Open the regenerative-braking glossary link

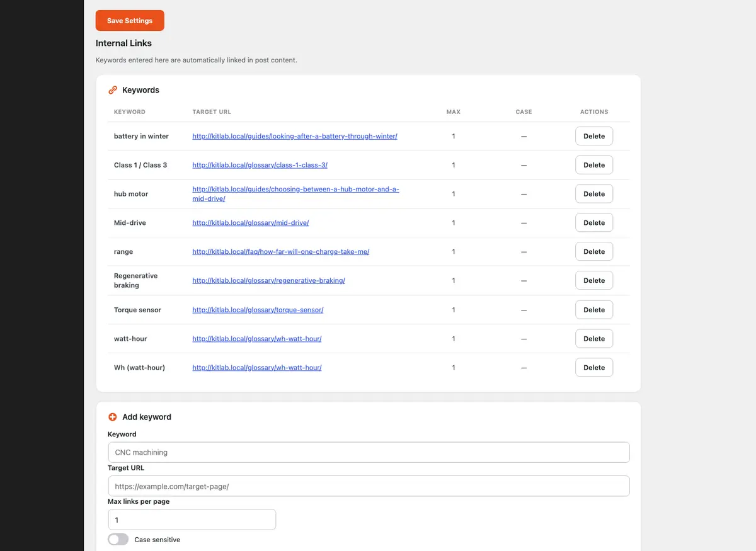point(268,281)
